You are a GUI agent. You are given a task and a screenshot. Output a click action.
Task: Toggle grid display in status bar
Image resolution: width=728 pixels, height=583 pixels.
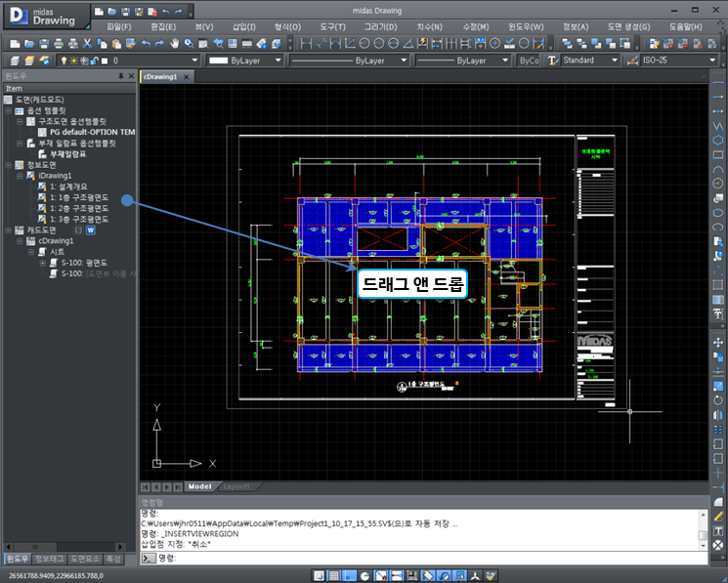[334, 575]
